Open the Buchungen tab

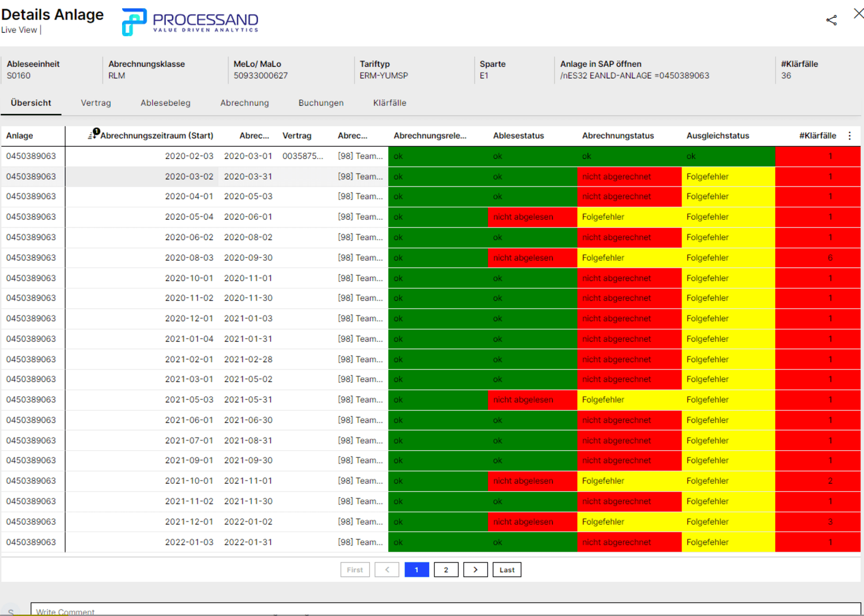[x=321, y=103]
